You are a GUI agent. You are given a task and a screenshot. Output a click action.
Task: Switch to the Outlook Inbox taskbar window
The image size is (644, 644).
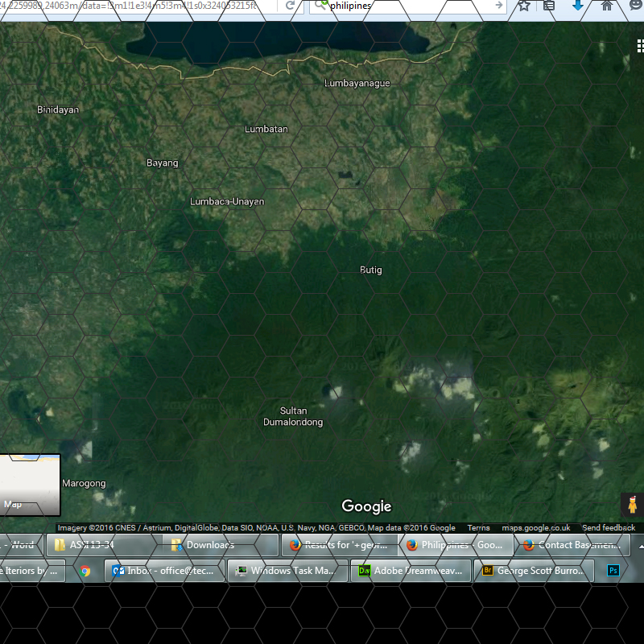164,571
